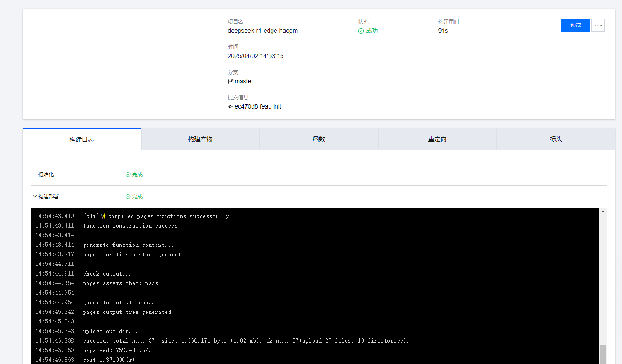Click the log scrollbar up arrow

pyautogui.click(x=603, y=211)
